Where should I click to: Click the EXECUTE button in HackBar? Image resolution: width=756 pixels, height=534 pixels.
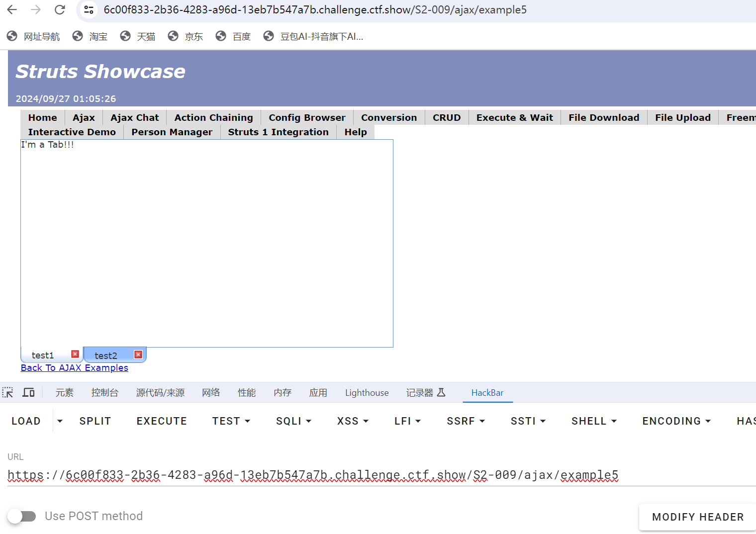(162, 421)
